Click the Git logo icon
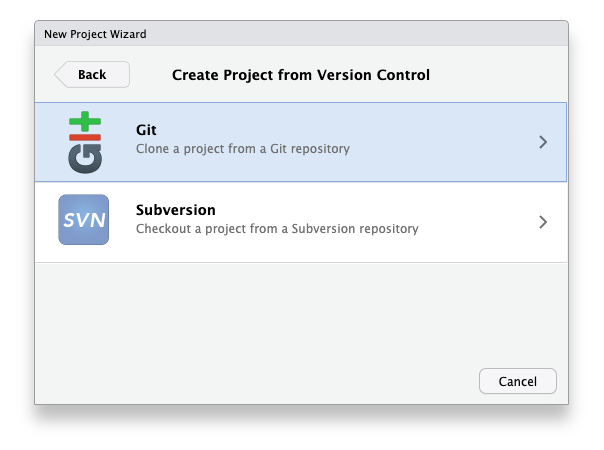Image resolution: width=604 pixels, height=450 pixels. point(83,143)
